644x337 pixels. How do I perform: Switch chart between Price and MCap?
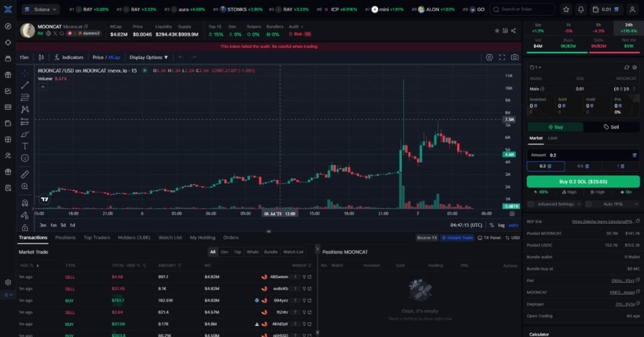106,57
